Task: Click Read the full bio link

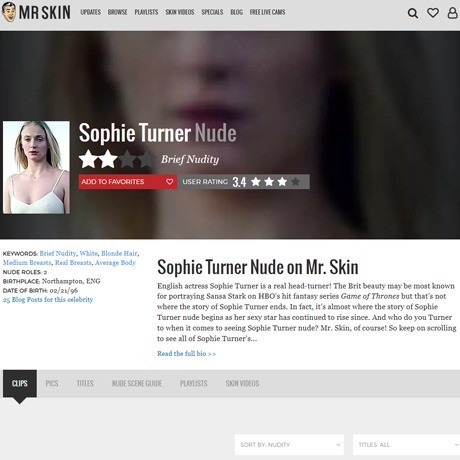Action: (186, 354)
